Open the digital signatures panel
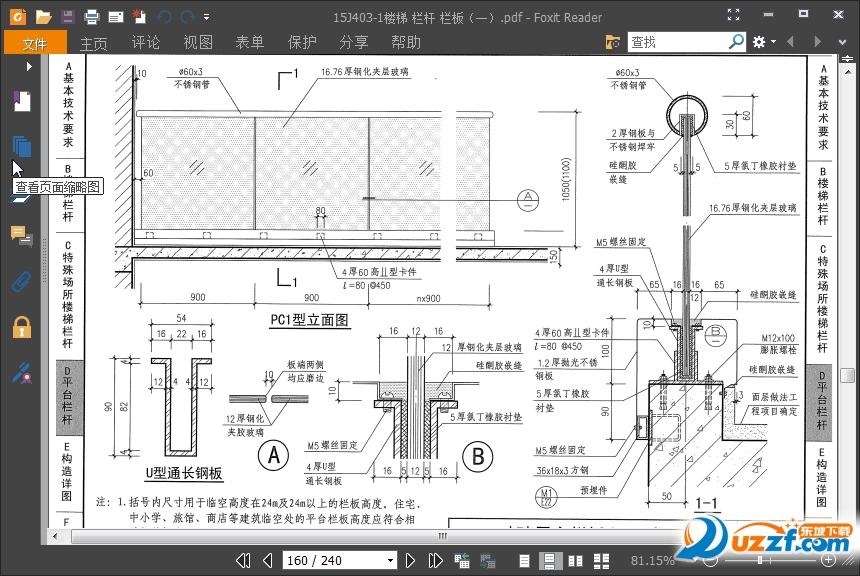860x576 pixels. (22, 374)
